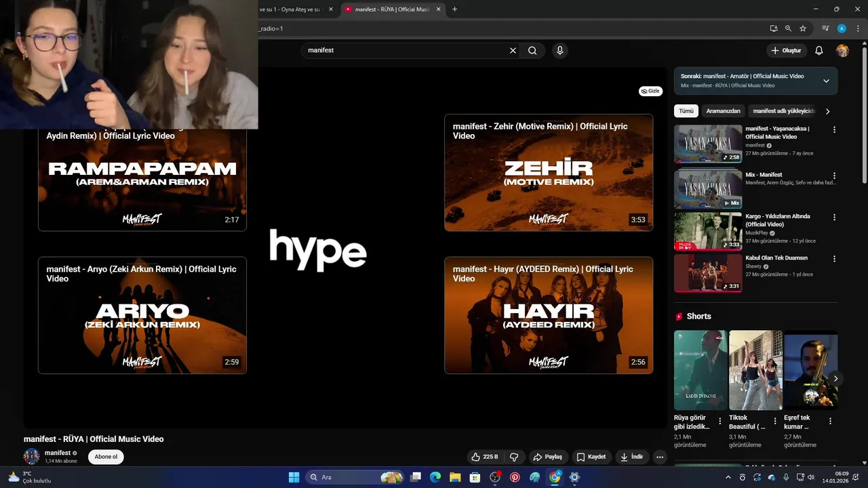Open Zehir Motive Remix end card

(549, 172)
